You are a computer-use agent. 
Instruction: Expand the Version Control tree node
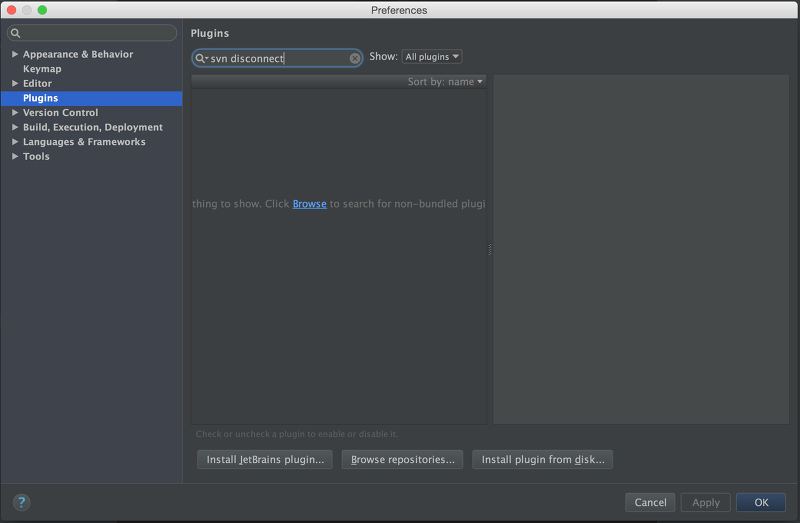point(15,112)
